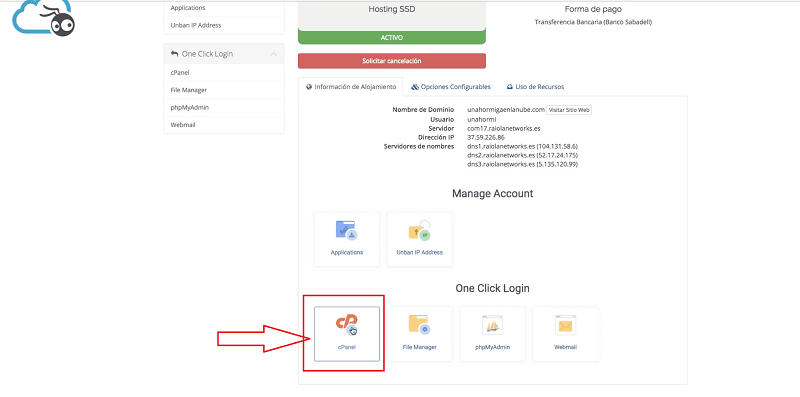
Task: Click dns1.raiolanetworks.es nameserver entry
Action: point(522,146)
